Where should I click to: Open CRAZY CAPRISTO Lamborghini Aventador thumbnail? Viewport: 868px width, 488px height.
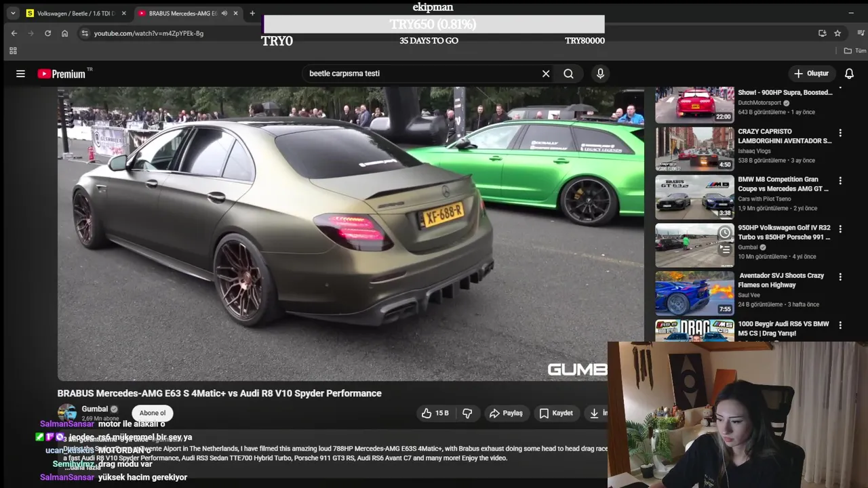694,148
